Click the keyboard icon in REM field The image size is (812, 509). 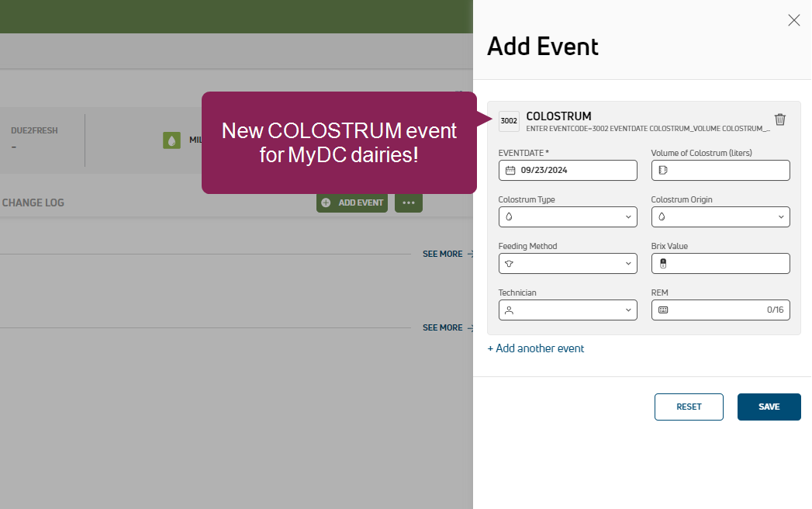click(x=663, y=310)
